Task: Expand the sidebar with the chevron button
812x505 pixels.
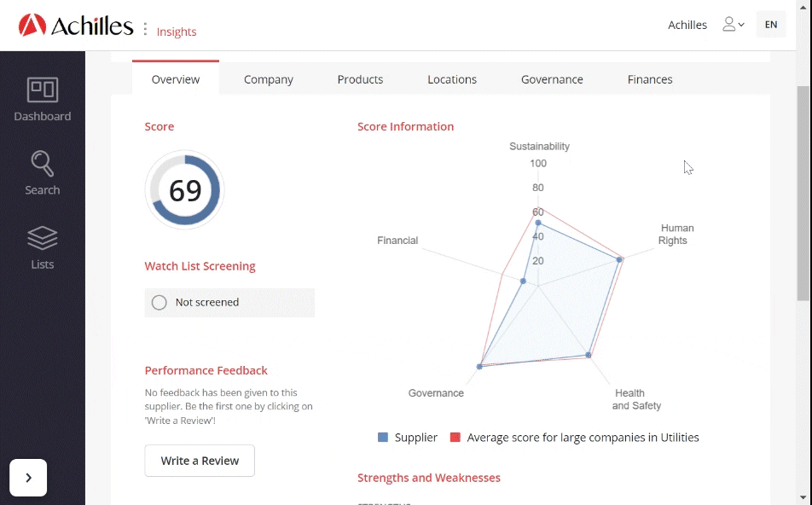Action: [28, 478]
